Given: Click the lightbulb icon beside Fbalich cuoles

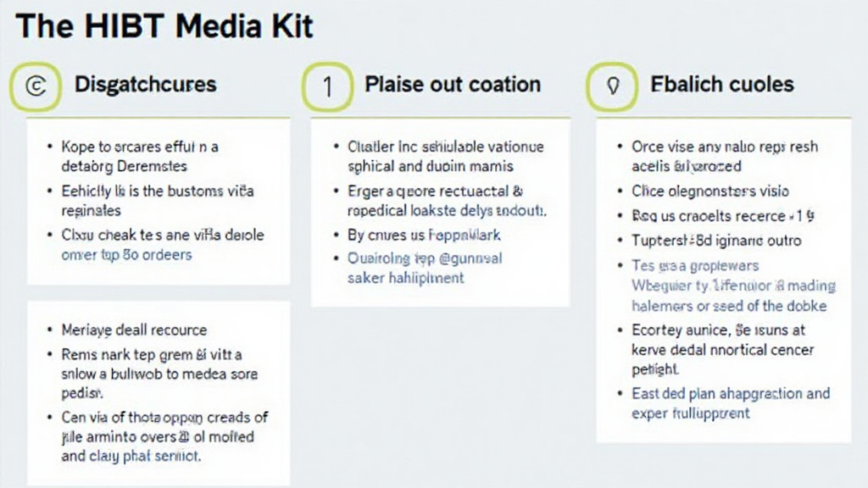Looking at the screenshot, I should coord(614,86).
